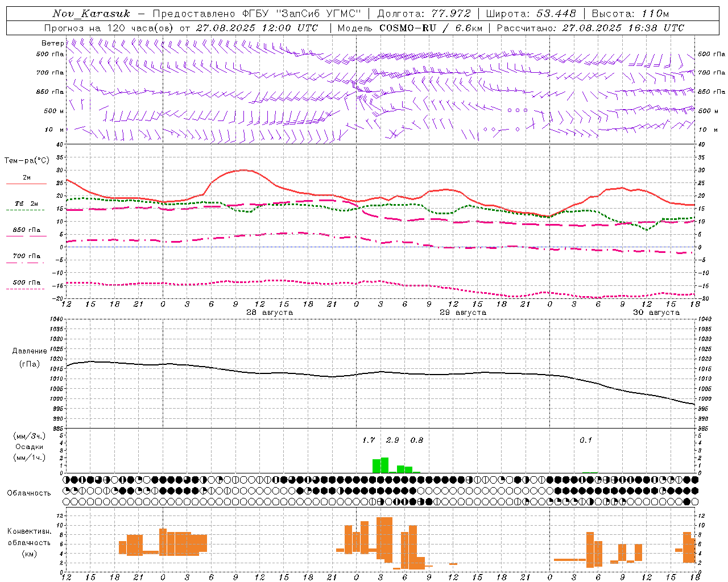This screenshot has width=728, height=582.
Task: Click the 'Высота: 110м' value
Action: point(630,14)
